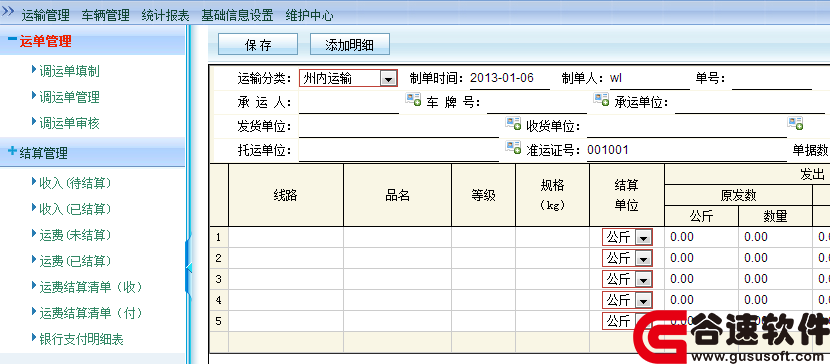Click the 发货单位 input field
Image resolution: width=830 pixels, height=364 pixels.
click(x=399, y=127)
